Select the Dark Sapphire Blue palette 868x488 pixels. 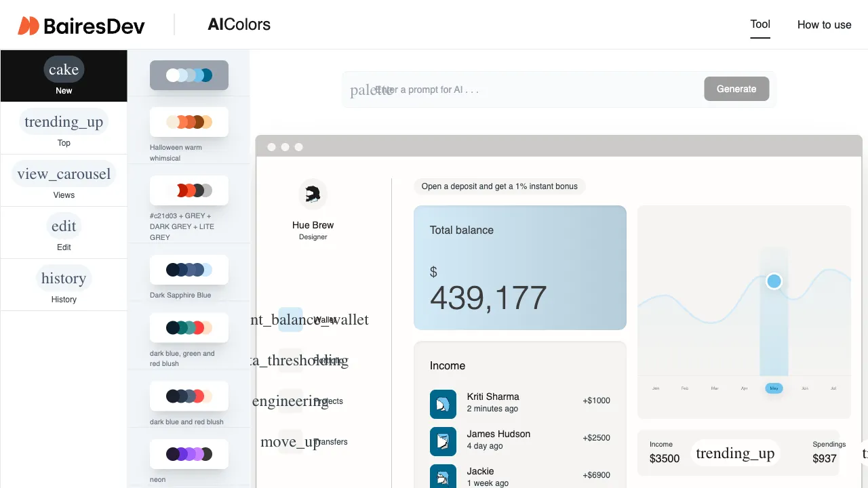pos(189,270)
